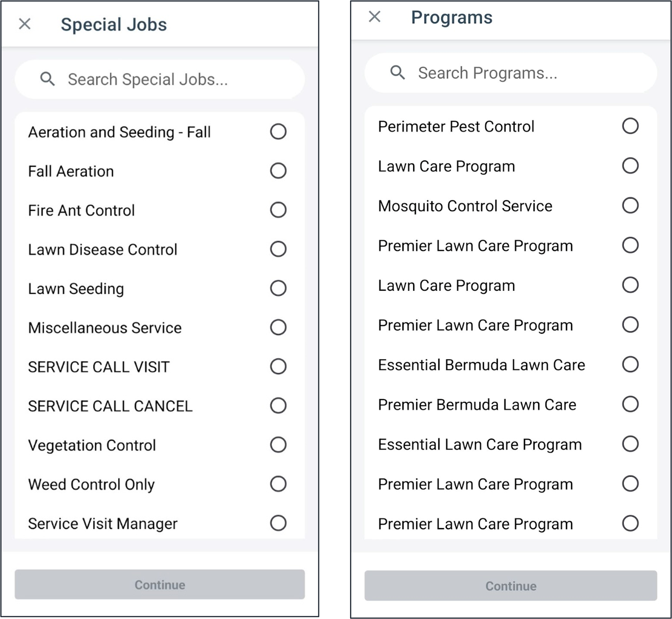Click the Search Special Jobs field
Viewport: 672px width, 619px height.
point(155,79)
